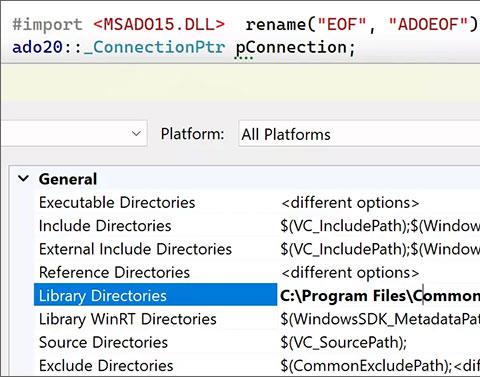This screenshot has width=480, height=377.
Task: Select the External Include Directories property
Action: pyautogui.click(x=135, y=249)
